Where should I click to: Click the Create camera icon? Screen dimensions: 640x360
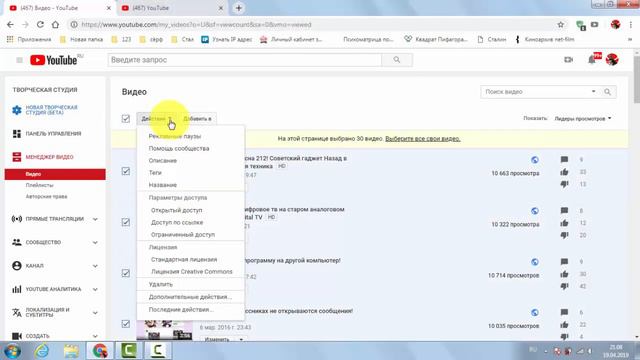(x=17, y=336)
